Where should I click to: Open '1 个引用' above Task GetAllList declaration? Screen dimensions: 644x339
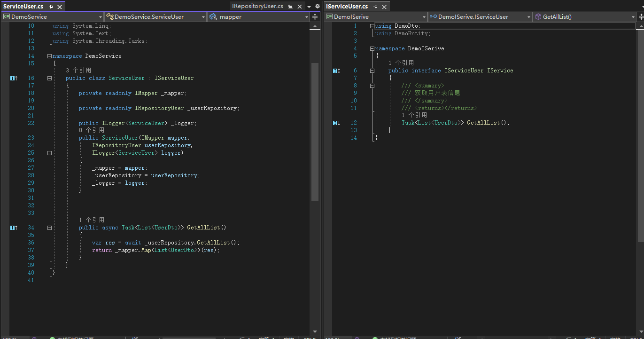tap(414, 115)
